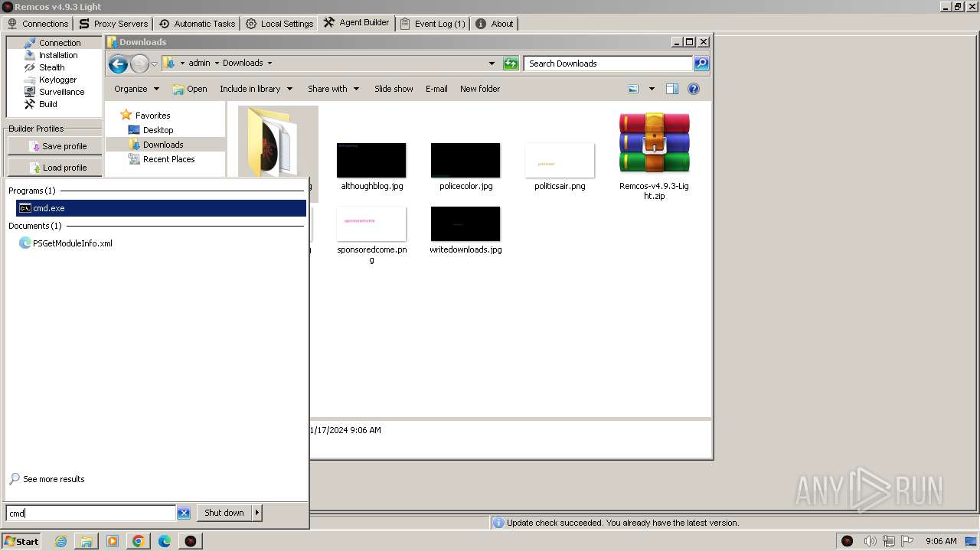Click Slide show in the toolbar

point(394,89)
